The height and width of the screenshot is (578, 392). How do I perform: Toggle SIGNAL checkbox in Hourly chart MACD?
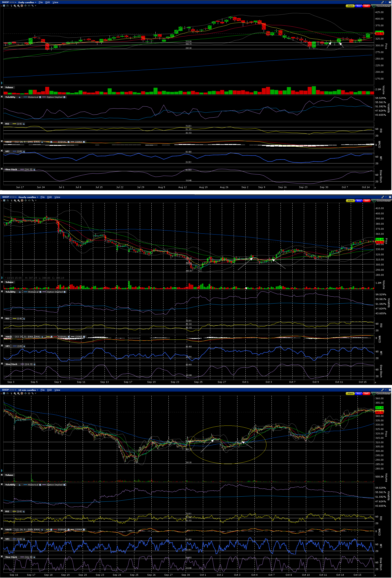pyautogui.click(x=69, y=337)
